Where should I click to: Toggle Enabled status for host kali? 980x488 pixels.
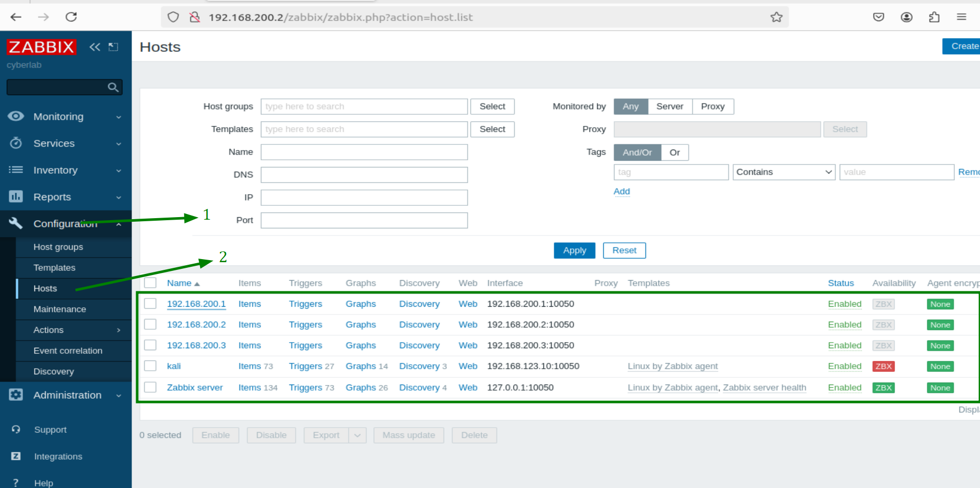pos(844,366)
